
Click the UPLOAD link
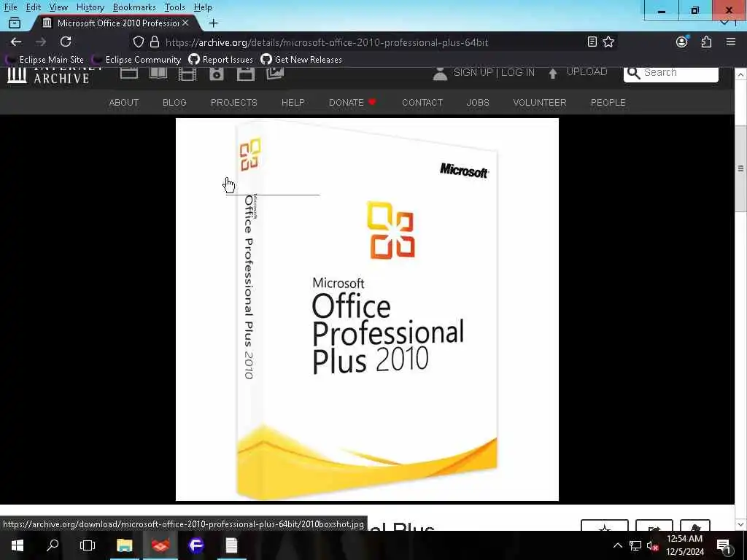point(587,72)
